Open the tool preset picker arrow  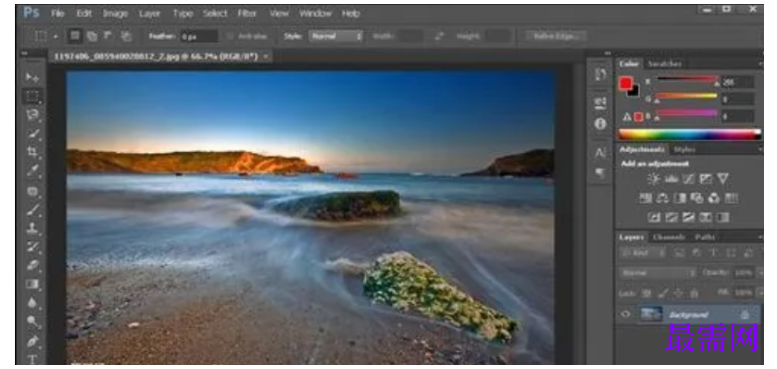(56, 36)
